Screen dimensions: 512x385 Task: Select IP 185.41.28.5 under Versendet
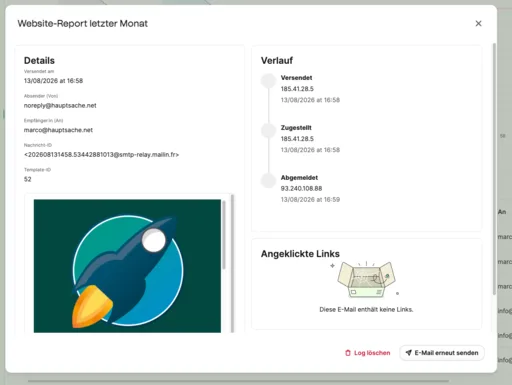pos(297,89)
